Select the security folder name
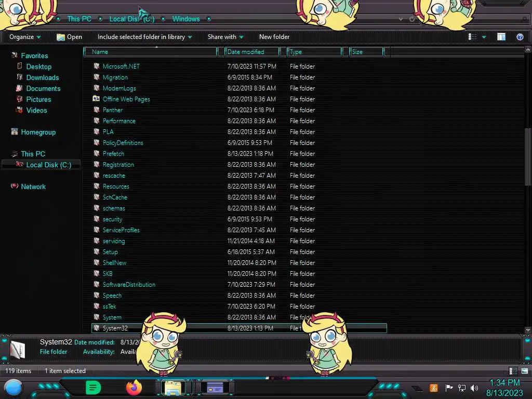Image resolution: width=532 pixels, height=399 pixels. pos(112,219)
